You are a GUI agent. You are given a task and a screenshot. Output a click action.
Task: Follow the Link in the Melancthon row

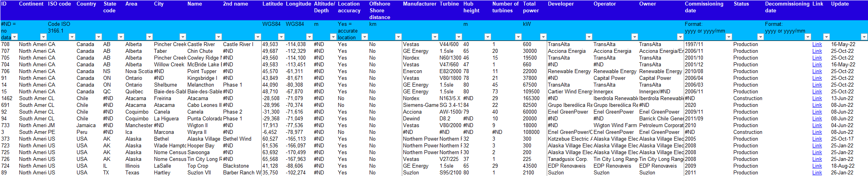817,85
